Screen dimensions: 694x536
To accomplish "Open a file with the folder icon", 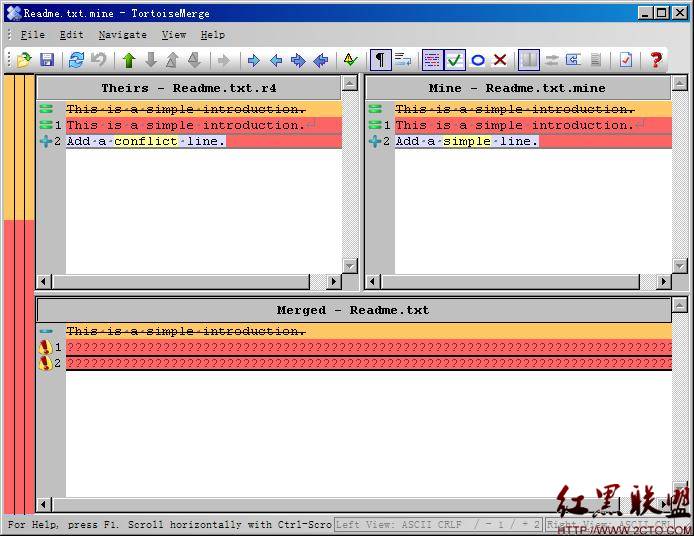I will coord(25,60).
